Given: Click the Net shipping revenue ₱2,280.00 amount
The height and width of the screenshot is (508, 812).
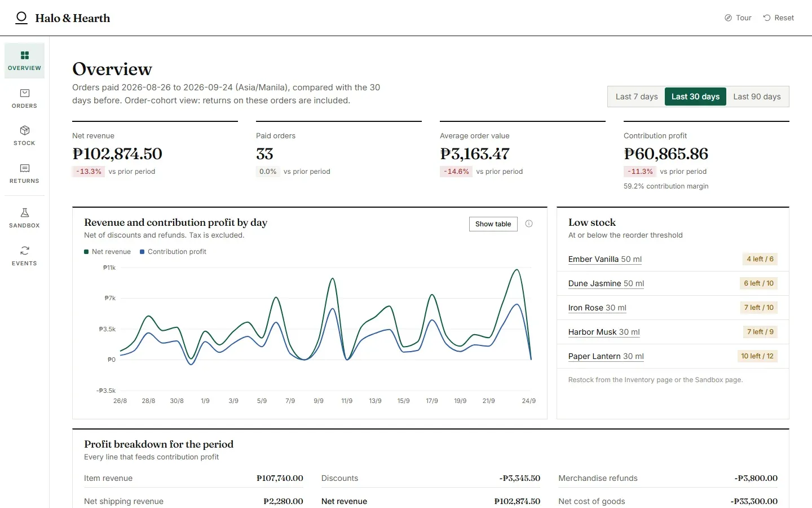Looking at the screenshot, I should coord(283,501).
